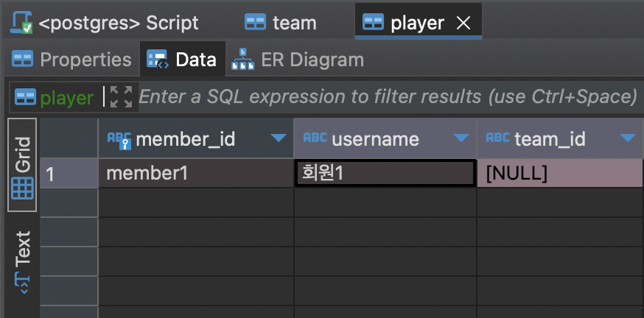Screen dimensions: 644x318
Task: Click the ER Diagram hierarchy icon
Action: 242,59
